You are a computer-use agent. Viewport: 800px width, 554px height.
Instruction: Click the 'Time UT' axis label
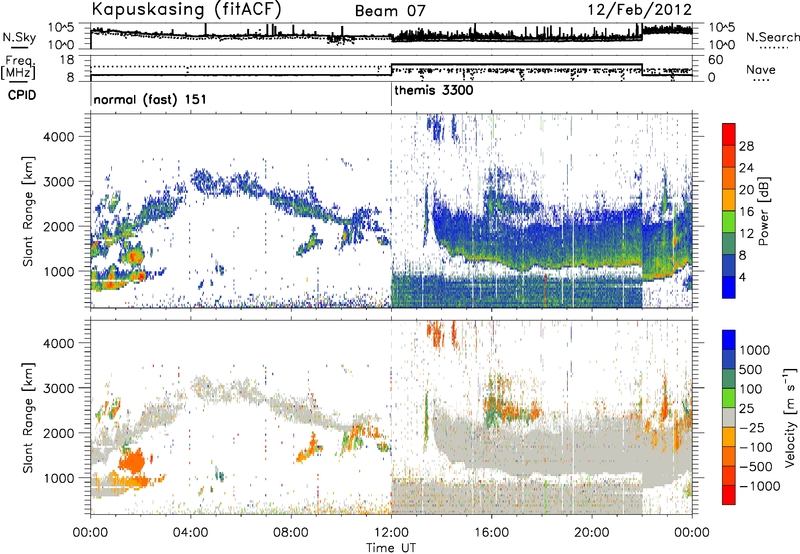391,548
